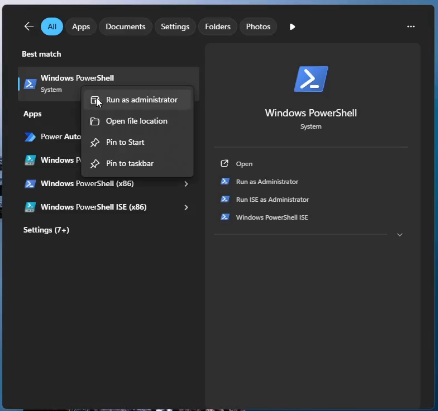438x411 pixels.
Task: Select the Photos filter tab
Action: point(258,27)
